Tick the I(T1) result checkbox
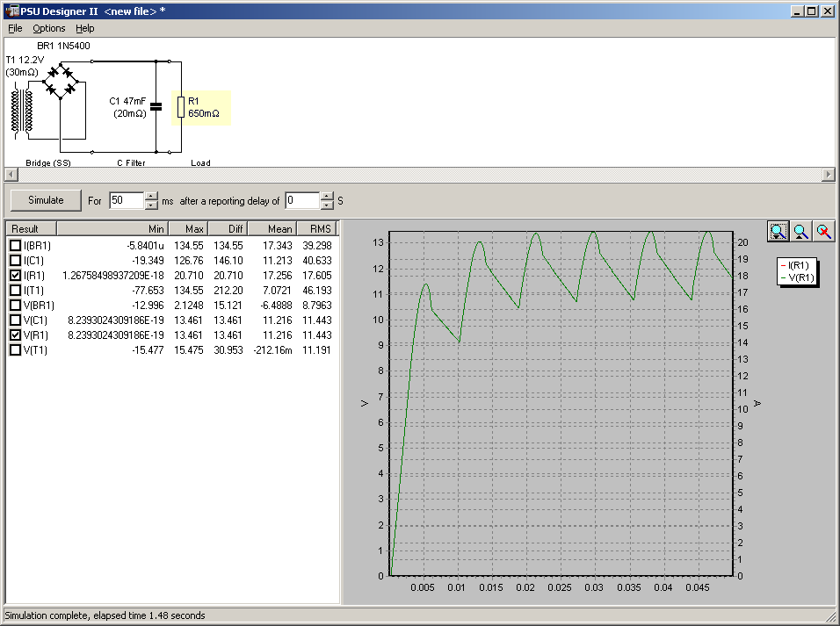The height and width of the screenshot is (626, 840). click(16, 291)
